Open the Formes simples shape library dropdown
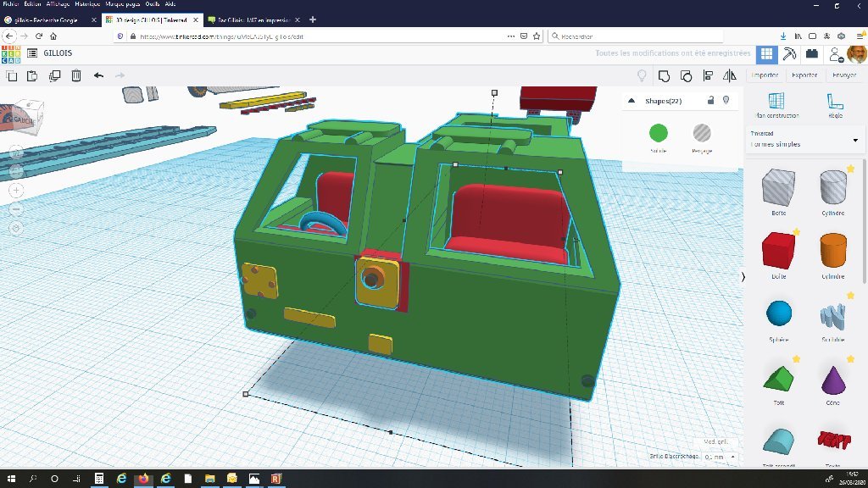Screen dimensions: 868x488 804,140
